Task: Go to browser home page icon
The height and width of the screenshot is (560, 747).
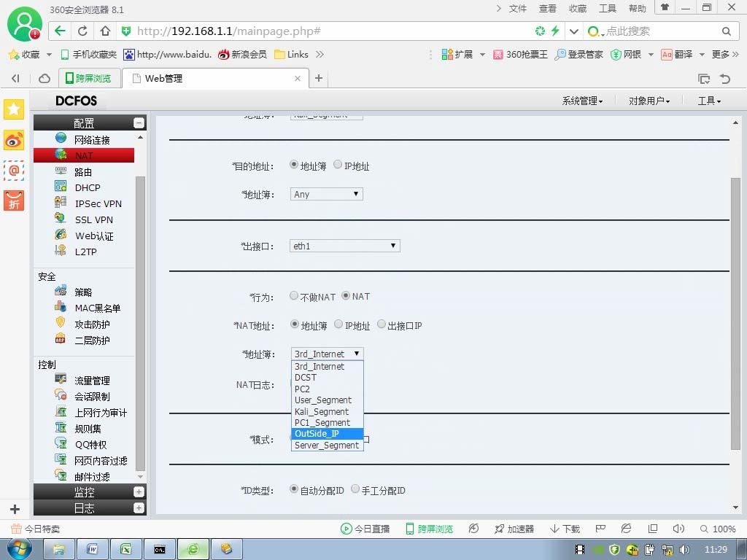Action: [x=105, y=31]
